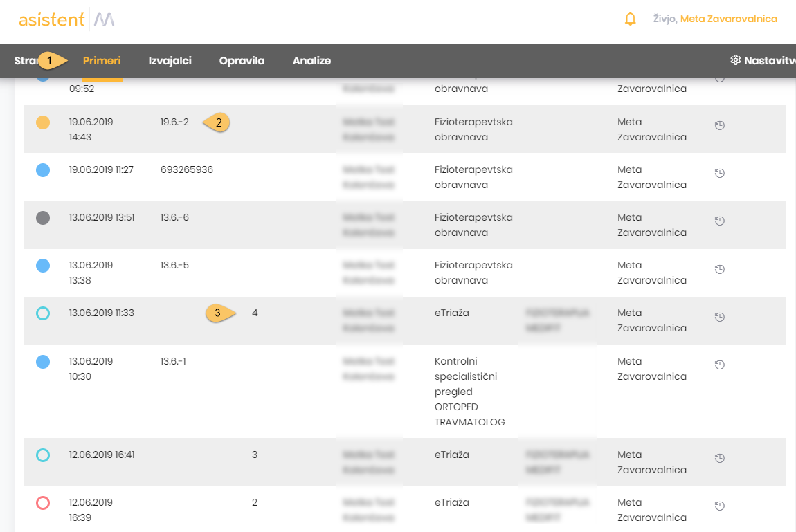Click the Meta Zavarovalnica user name
This screenshot has width=796, height=532.
click(728, 19)
